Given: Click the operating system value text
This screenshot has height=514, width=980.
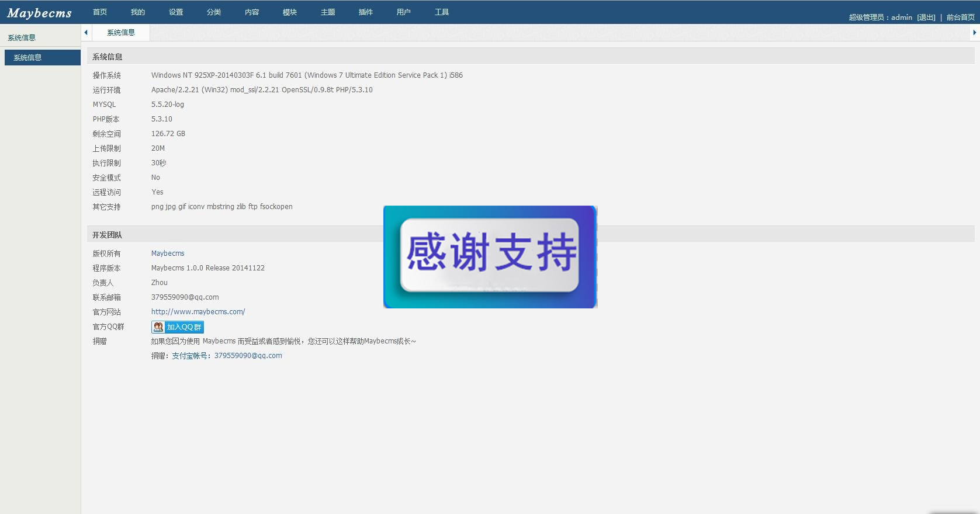Looking at the screenshot, I should pyautogui.click(x=307, y=75).
